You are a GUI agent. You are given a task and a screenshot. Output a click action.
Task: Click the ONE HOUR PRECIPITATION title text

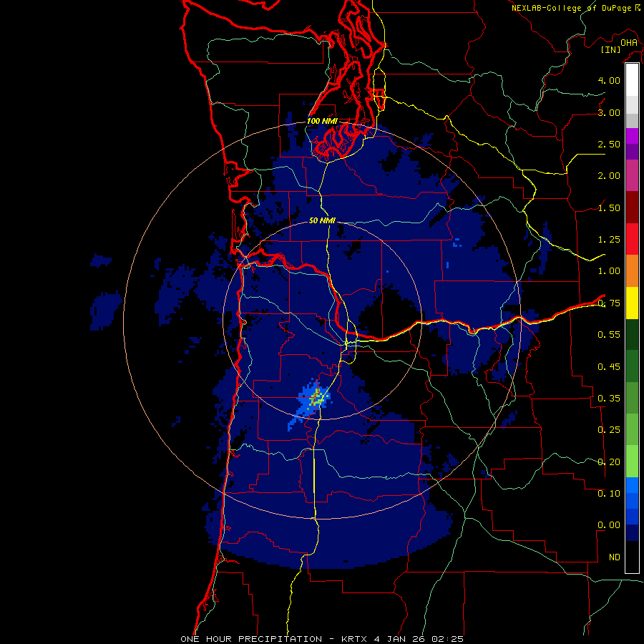(x=251, y=639)
